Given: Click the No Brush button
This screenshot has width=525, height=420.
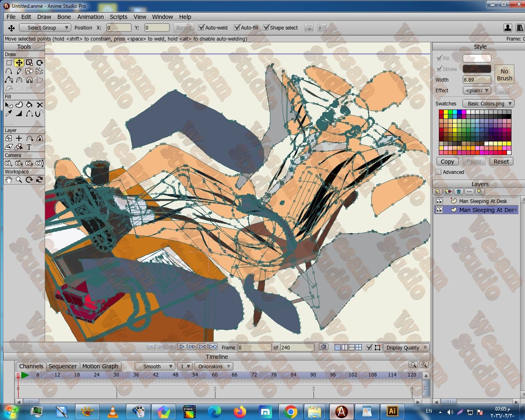Looking at the screenshot, I should (x=504, y=75).
